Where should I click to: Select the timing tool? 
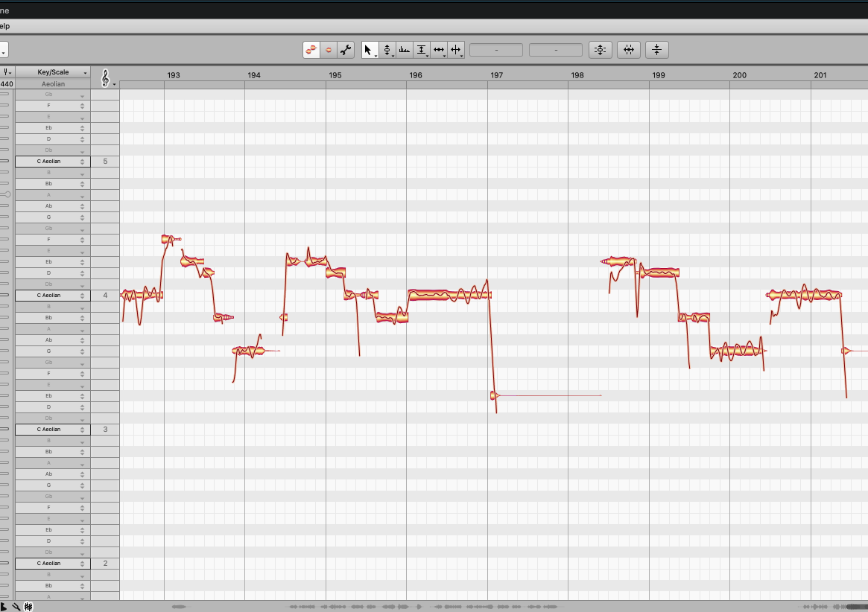(439, 50)
